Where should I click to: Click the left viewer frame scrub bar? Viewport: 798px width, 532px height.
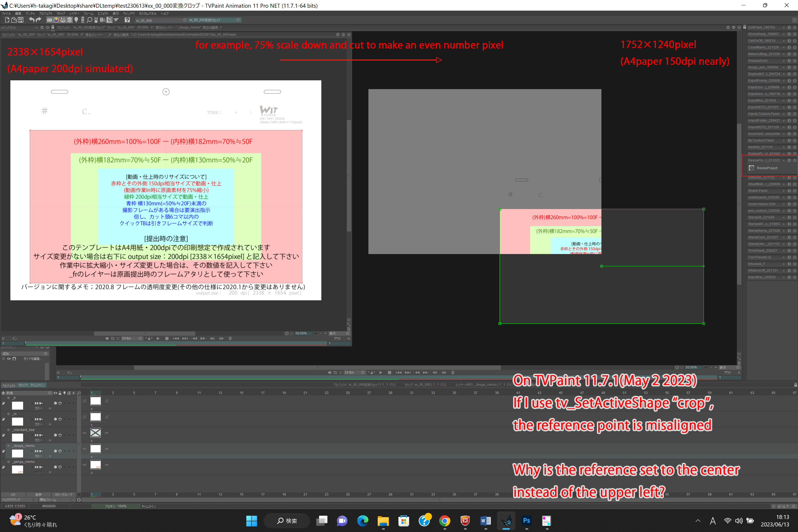176,344
